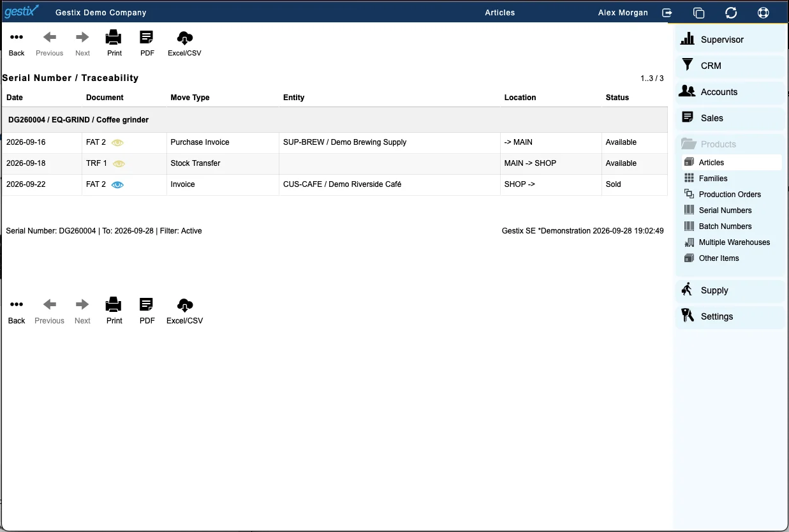
Task: Click the refresh icon in the header
Action: 731,13
